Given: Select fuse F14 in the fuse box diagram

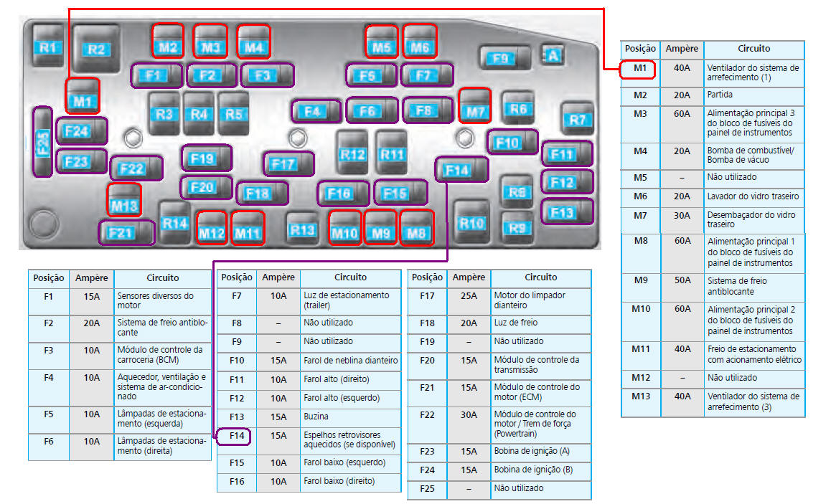Looking at the screenshot, I should click(461, 170).
